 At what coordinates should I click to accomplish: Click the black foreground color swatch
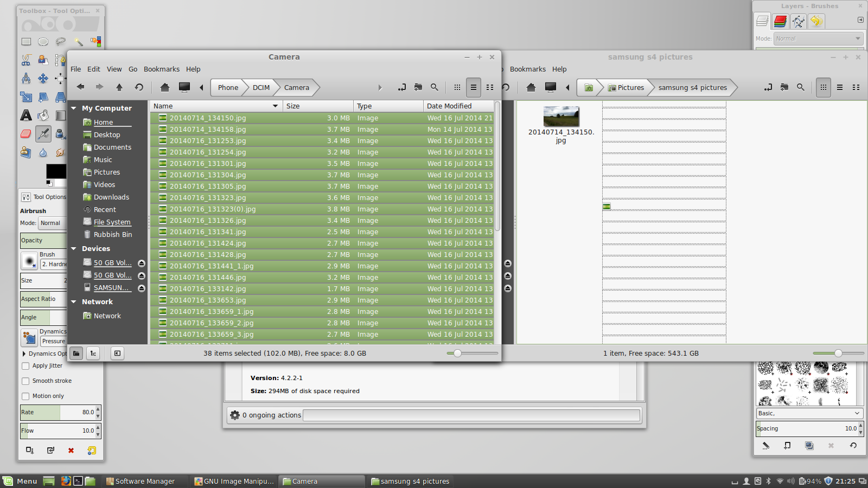click(56, 171)
